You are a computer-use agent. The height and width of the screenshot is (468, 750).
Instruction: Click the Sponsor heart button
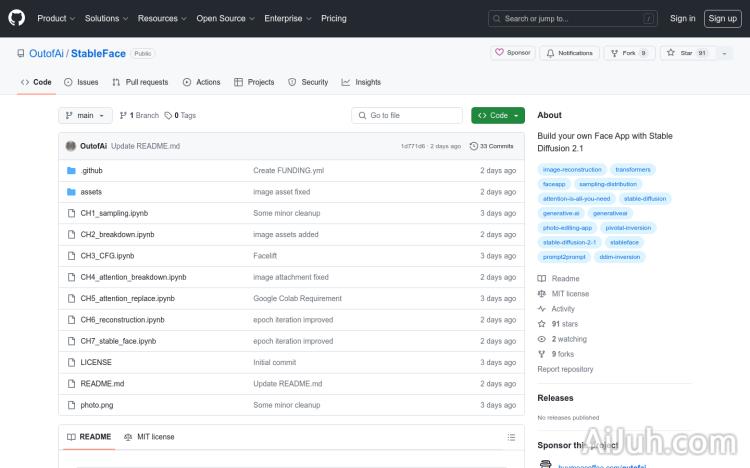tap(513, 53)
